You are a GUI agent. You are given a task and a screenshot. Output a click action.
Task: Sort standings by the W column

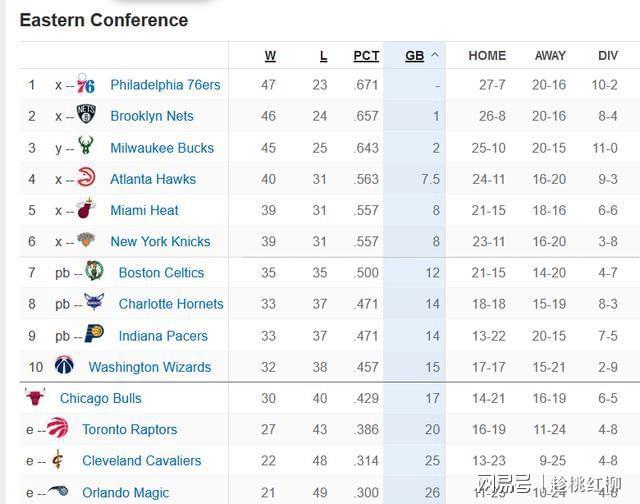click(x=270, y=56)
